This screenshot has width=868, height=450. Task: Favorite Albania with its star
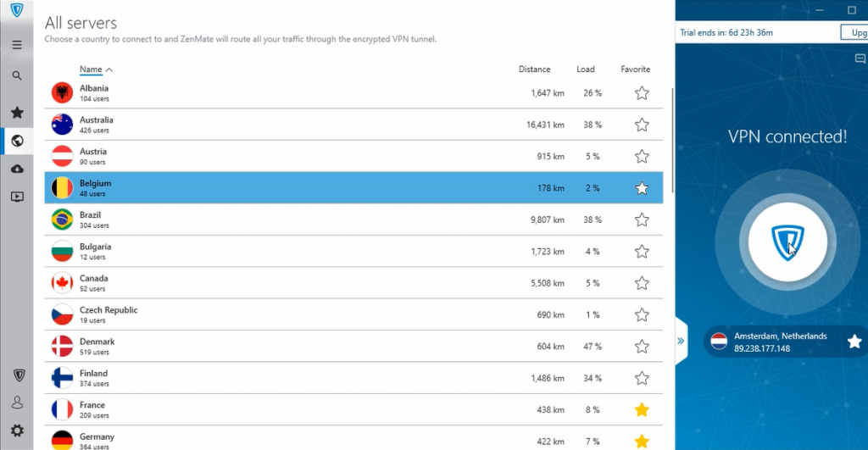(x=642, y=93)
